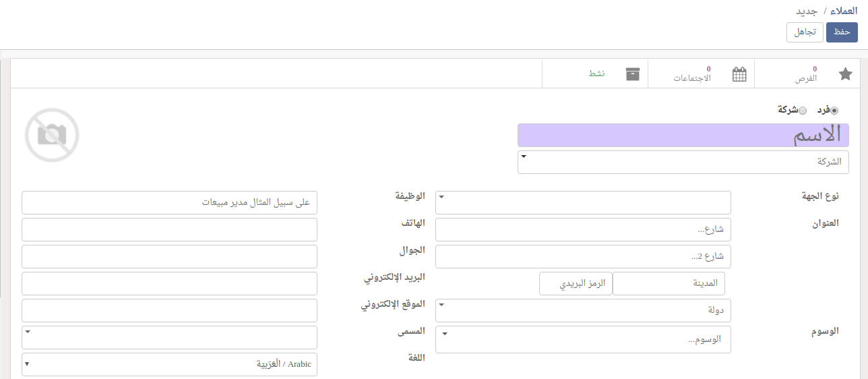Focus the الرمز البريدي postal code field
Viewport: 868px width, 379px height.
(576, 284)
